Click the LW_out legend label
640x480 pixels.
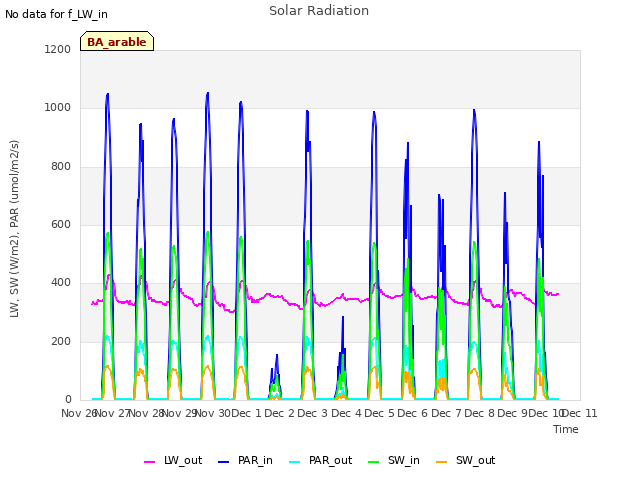pos(183,460)
